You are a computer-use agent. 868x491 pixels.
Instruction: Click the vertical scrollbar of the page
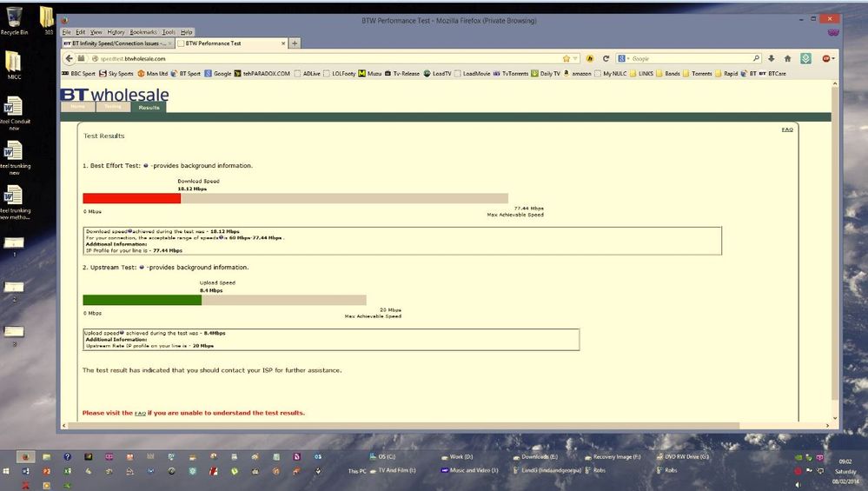(x=835, y=243)
